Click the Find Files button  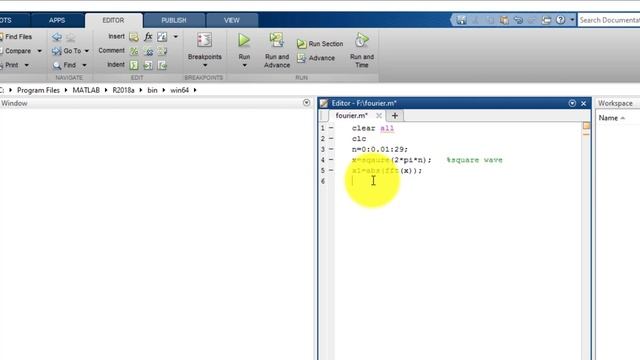[x=16, y=37]
